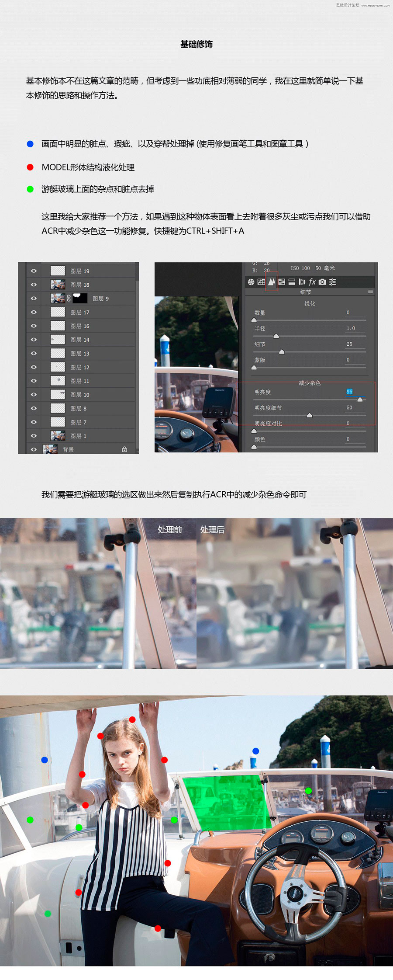
Task: Select layer name 图层 10
Action: [80, 395]
